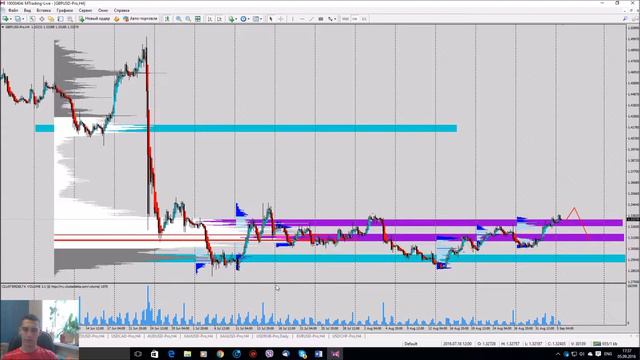Click the New Chart toolbar icon
Screen dimensions: 640x360
coord(6,19)
